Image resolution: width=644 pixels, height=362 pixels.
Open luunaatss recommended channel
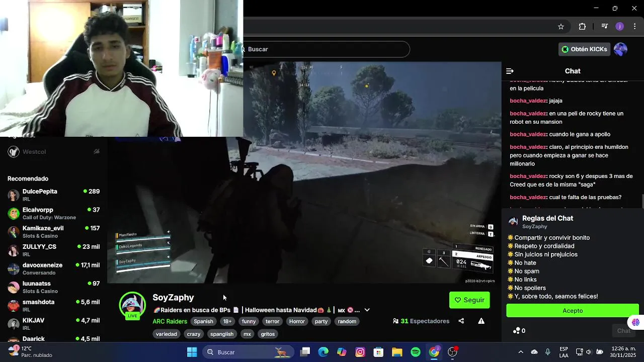tap(53, 287)
